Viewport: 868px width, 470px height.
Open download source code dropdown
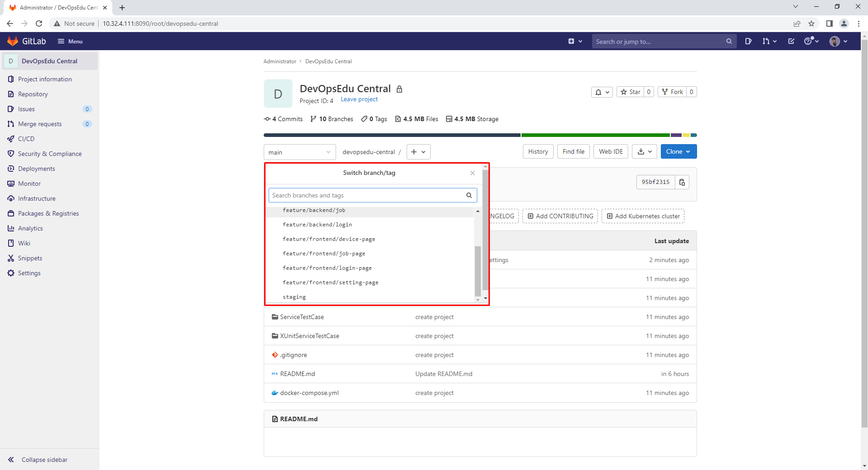pyautogui.click(x=645, y=151)
